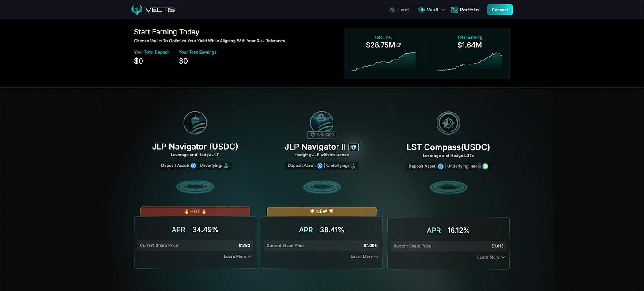Screen dimensions: 644x291
Task: Click the NEW banner above 38.41% APR
Action: point(322,212)
